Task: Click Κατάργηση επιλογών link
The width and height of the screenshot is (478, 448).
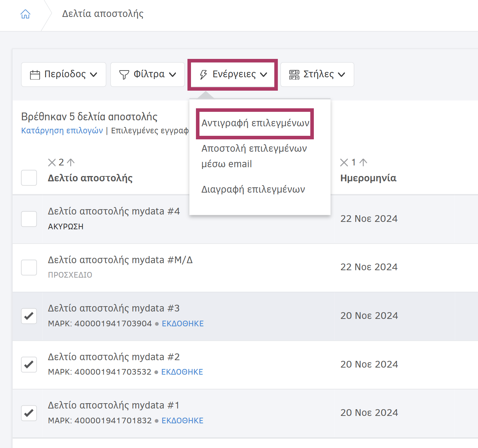Action: (x=62, y=131)
